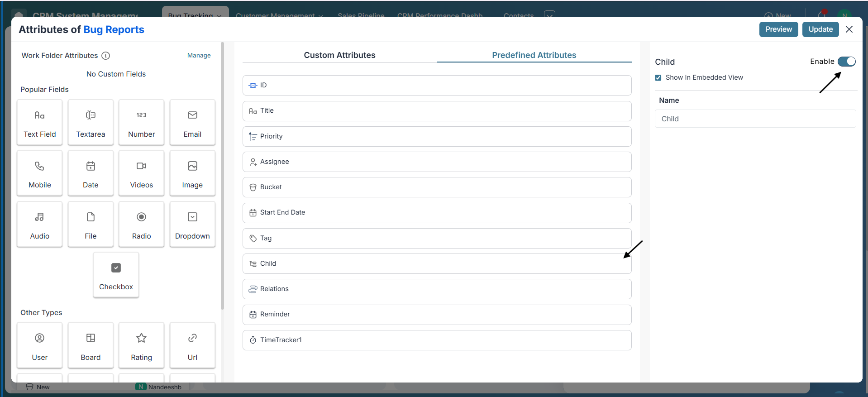
Task: Switch to Custom Attributes tab
Action: [x=339, y=55]
